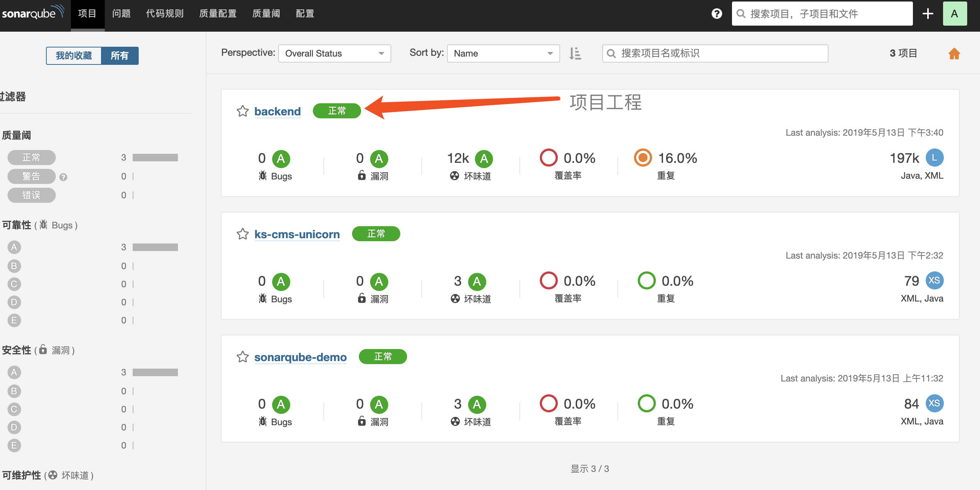This screenshot has height=490, width=980.
Task: Open the Perspective Overall Status dropdown
Action: pos(334,54)
